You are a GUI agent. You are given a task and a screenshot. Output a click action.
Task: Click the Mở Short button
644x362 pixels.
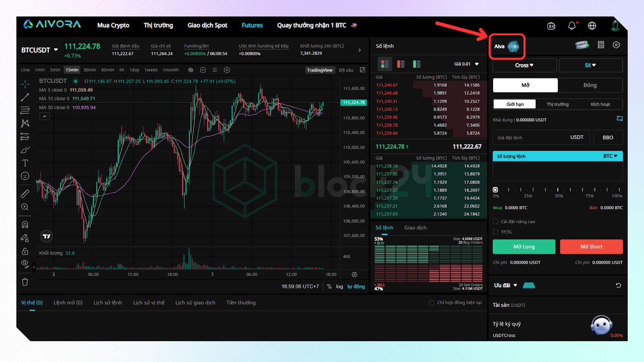(x=591, y=247)
